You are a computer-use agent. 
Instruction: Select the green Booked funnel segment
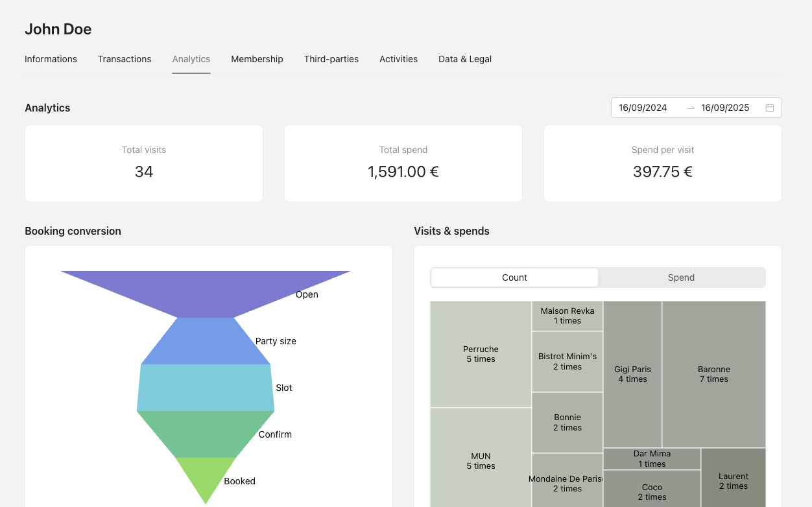pos(206,477)
